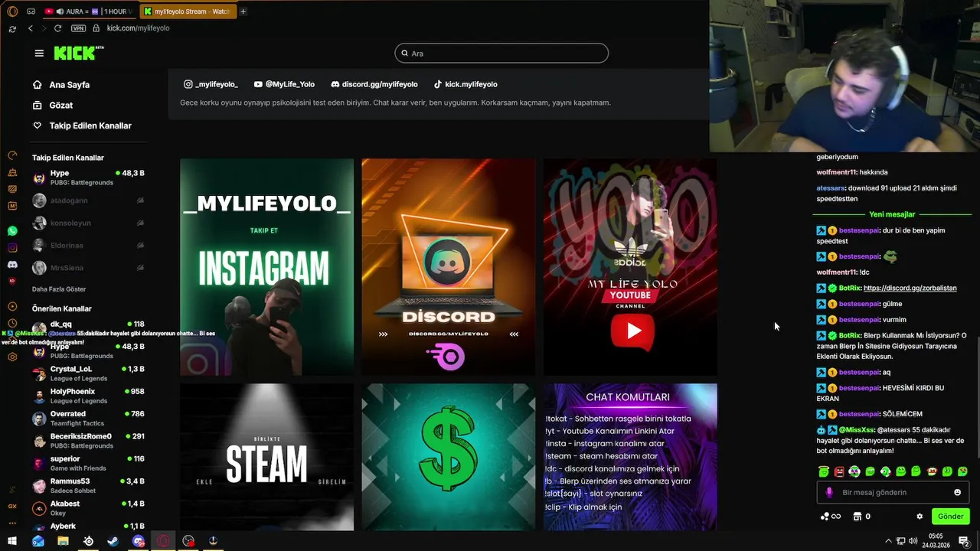Open Opera GX Control speedometer icon
Screen dimensions: 980x551
click(12, 155)
